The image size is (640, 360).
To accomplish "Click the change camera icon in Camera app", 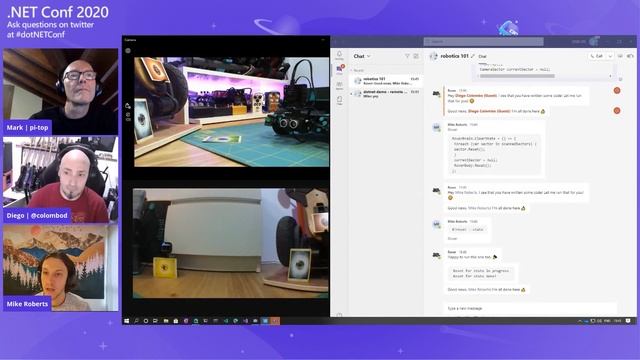I will (128, 106).
